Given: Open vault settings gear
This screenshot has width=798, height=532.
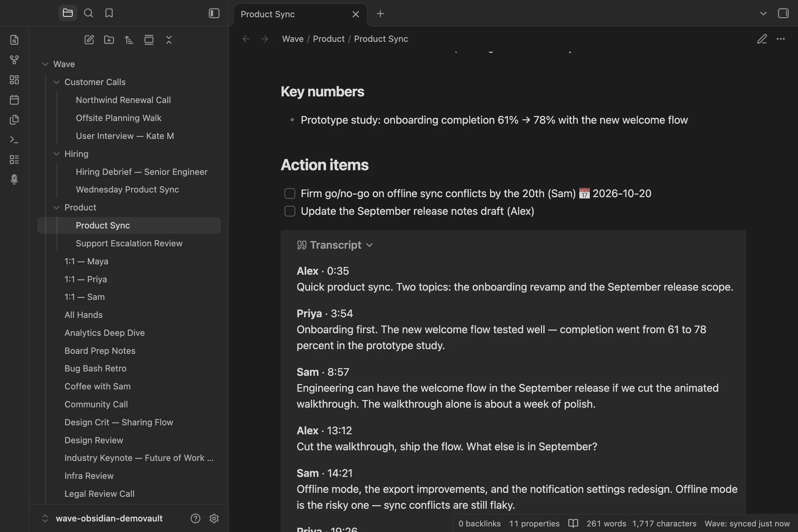Looking at the screenshot, I should point(214,518).
